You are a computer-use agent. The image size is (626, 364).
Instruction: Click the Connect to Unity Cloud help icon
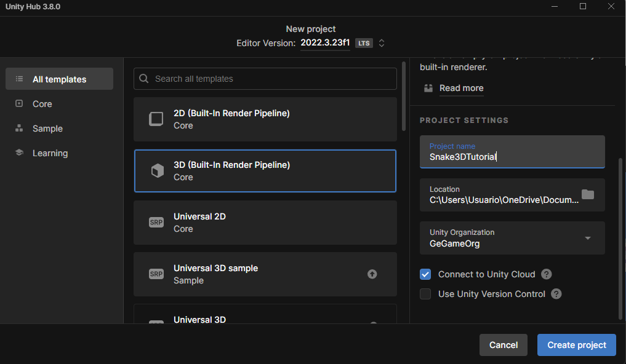(x=546, y=274)
